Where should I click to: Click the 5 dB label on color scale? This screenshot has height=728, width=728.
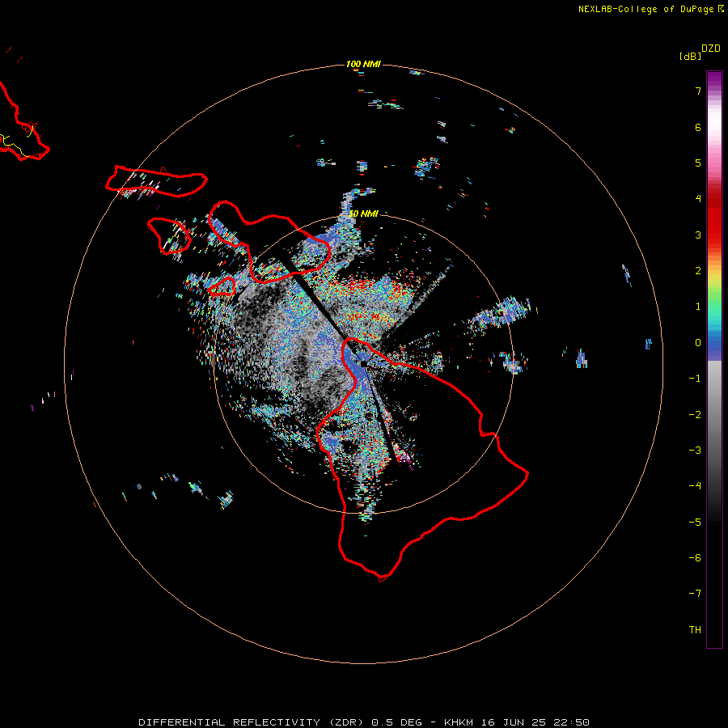coord(698,163)
